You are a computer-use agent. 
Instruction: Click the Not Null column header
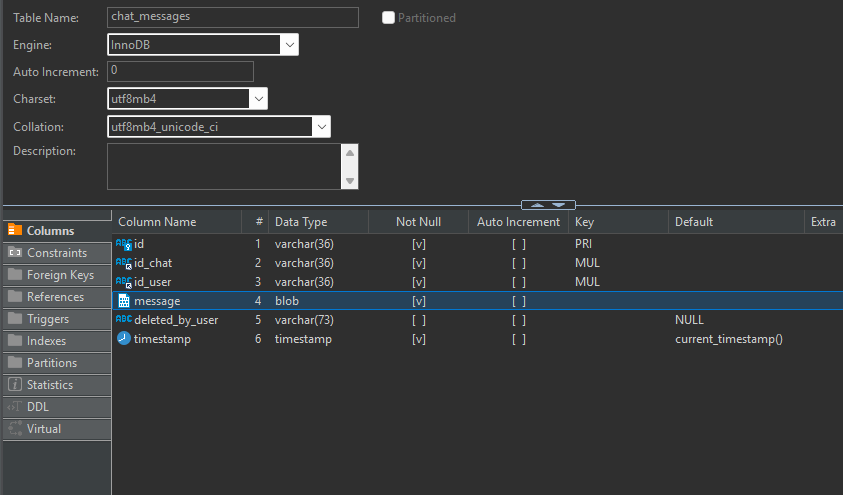(x=418, y=222)
